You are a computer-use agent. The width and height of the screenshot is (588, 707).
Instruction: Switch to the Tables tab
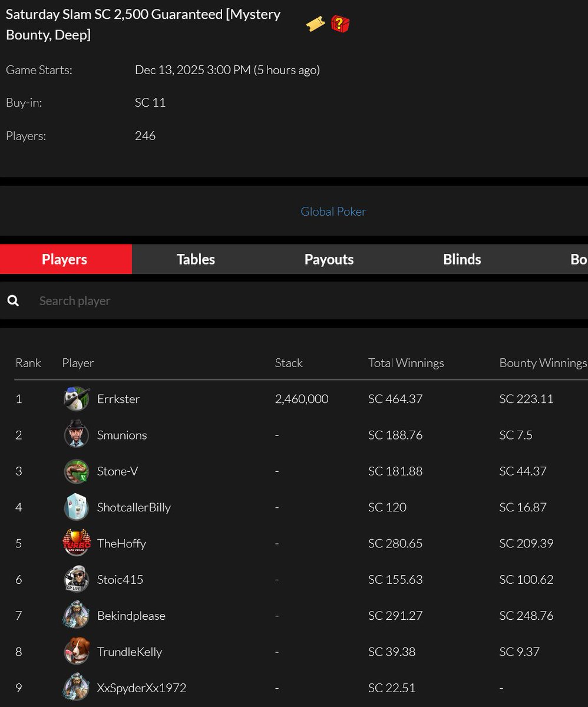(x=196, y=259)
